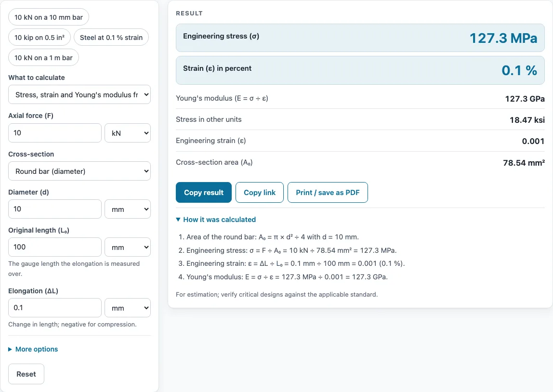Apply the '10 kN on a 10 mm bar' preset

[49, 17]
